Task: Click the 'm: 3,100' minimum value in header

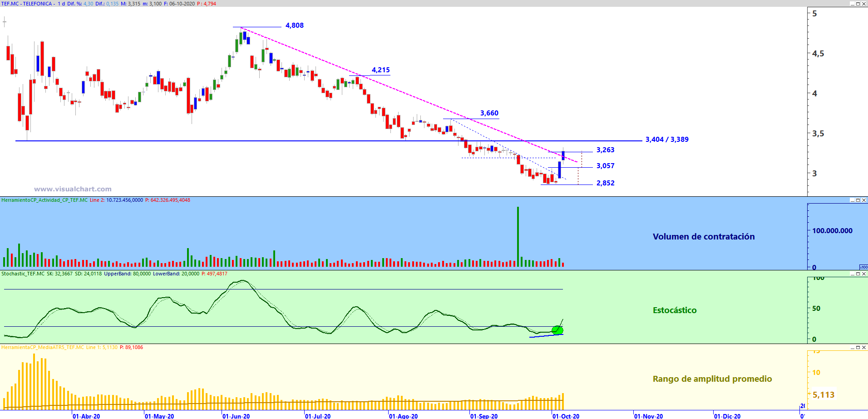Action: [x=152, y=4]
